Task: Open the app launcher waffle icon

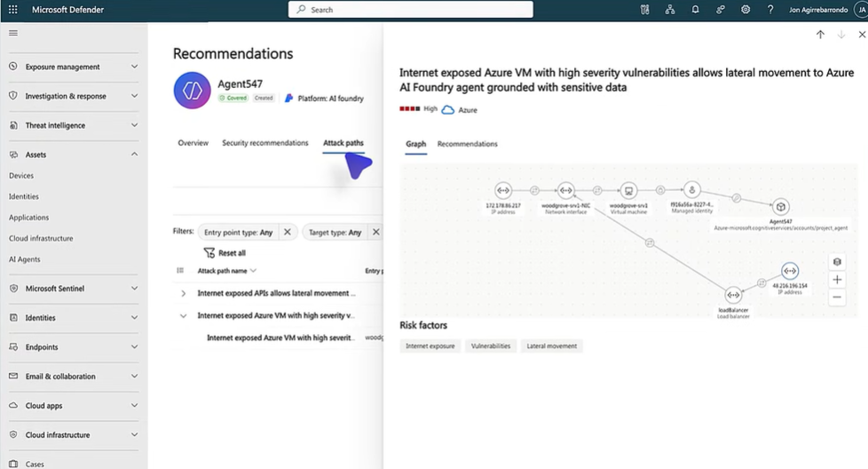Action: (12, 9)
